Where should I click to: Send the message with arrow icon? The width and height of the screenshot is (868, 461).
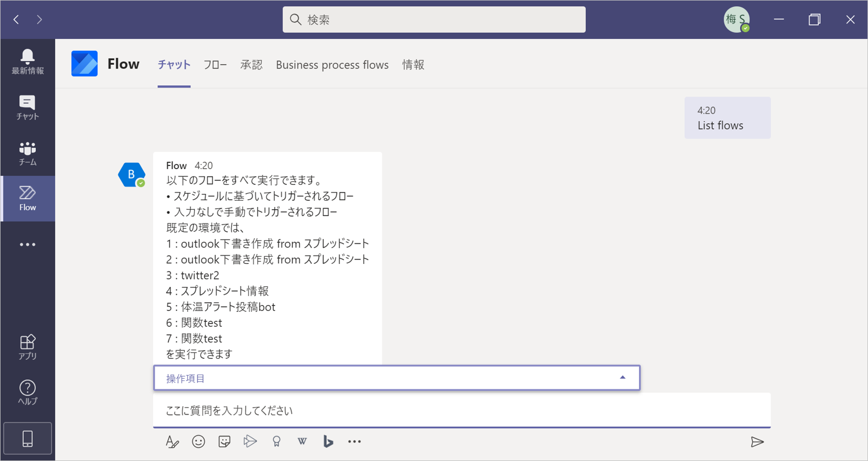(757, 442)
